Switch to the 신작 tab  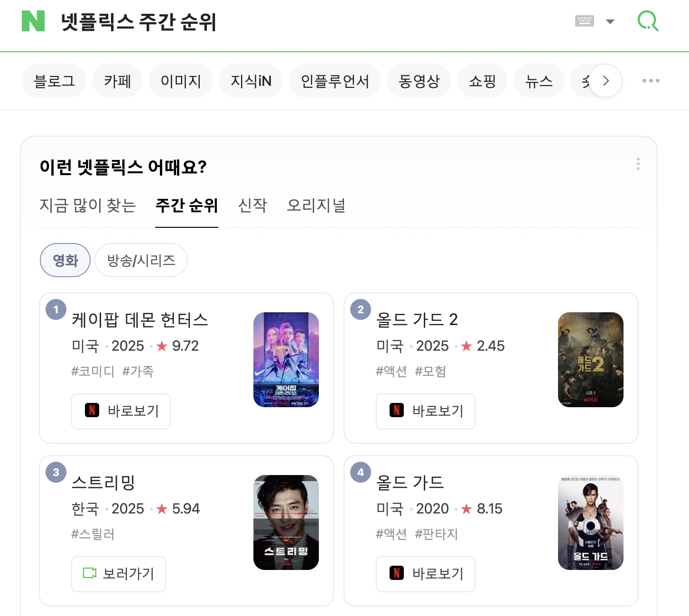click(252, 205)
